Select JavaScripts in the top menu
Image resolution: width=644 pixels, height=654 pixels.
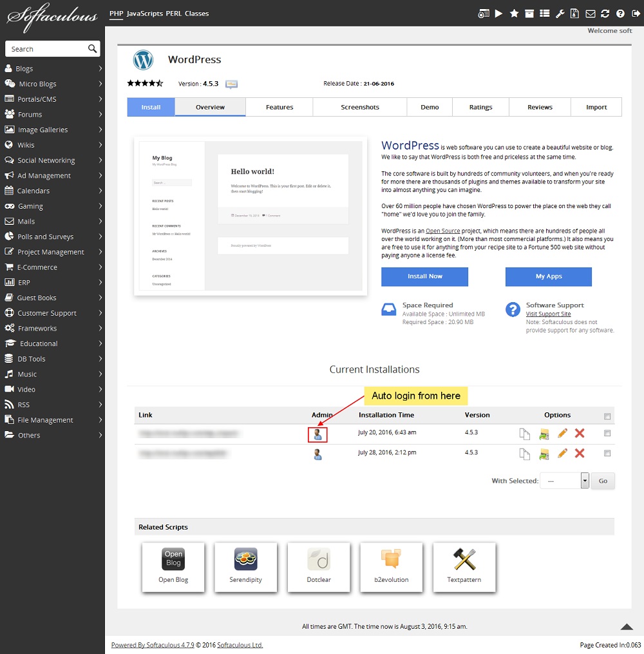[145, 14]
